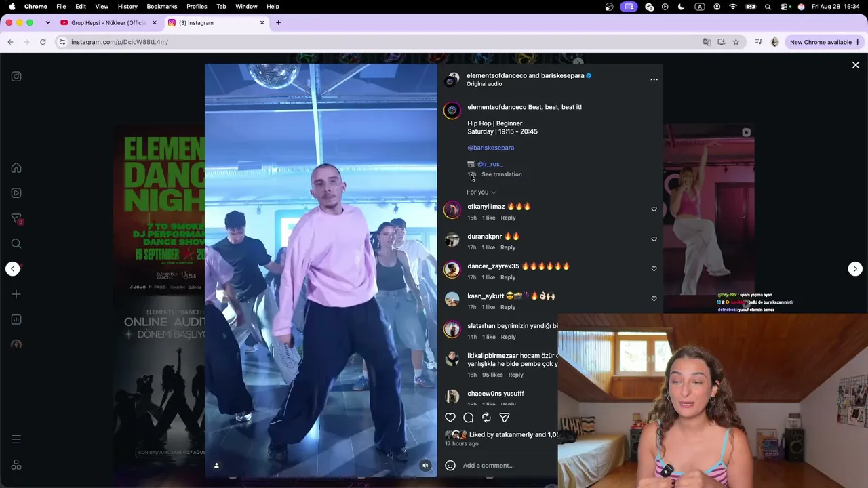Show tagged people on the video

click(216, 465)
